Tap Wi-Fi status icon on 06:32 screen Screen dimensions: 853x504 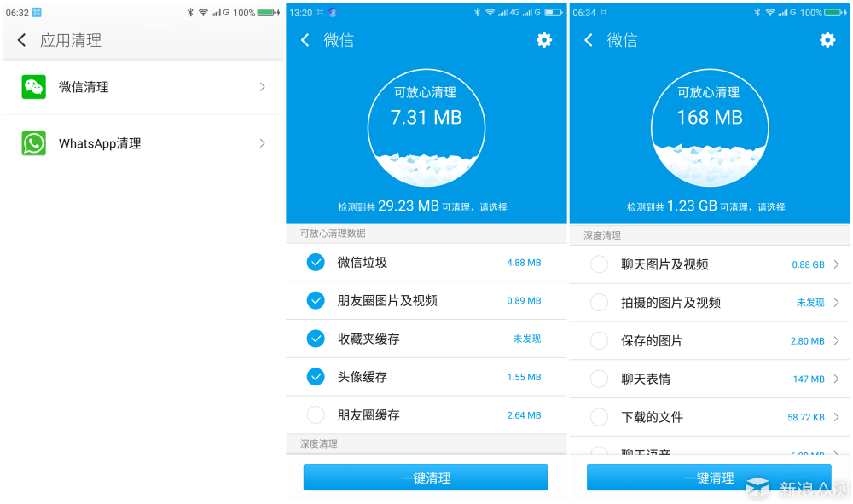(x=203, y=12)
